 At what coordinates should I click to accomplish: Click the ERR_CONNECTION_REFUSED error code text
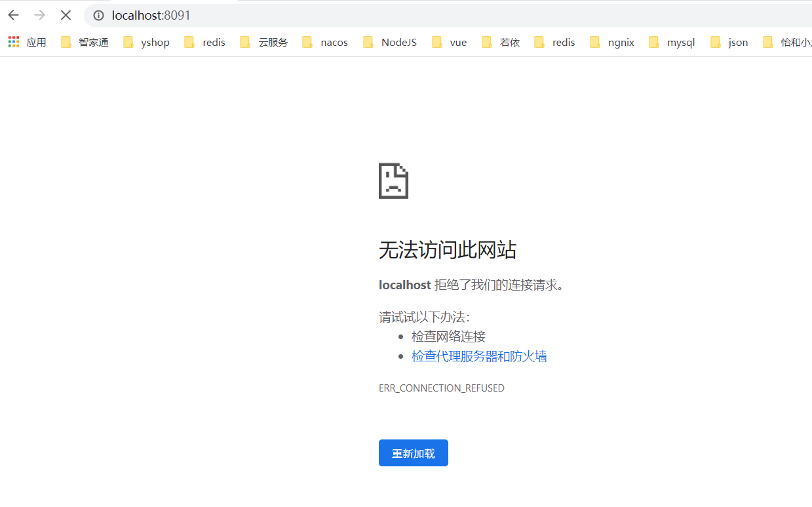(x=442, y=388)
